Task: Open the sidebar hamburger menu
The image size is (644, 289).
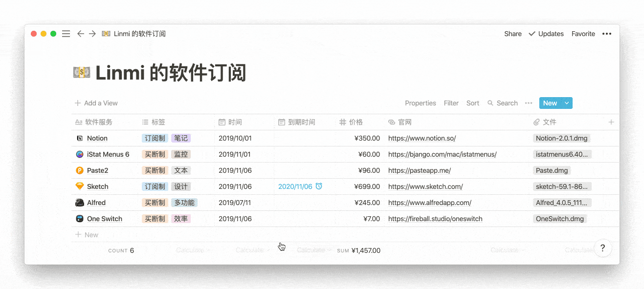Action: (x=66, y=34)
